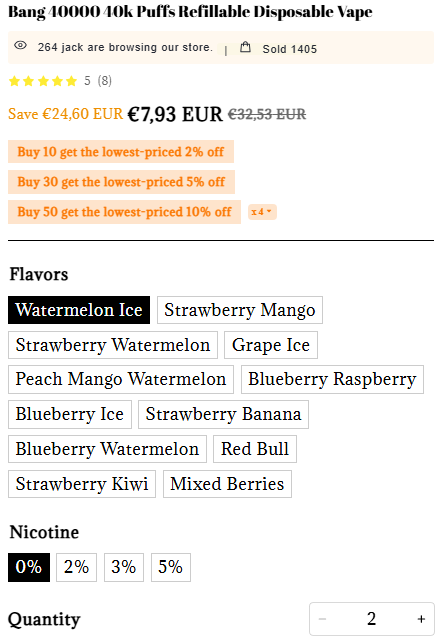Viewport: 442px width, 640px height.
Task: Select the Red Bull flavor
Action: tap(255, 449)
